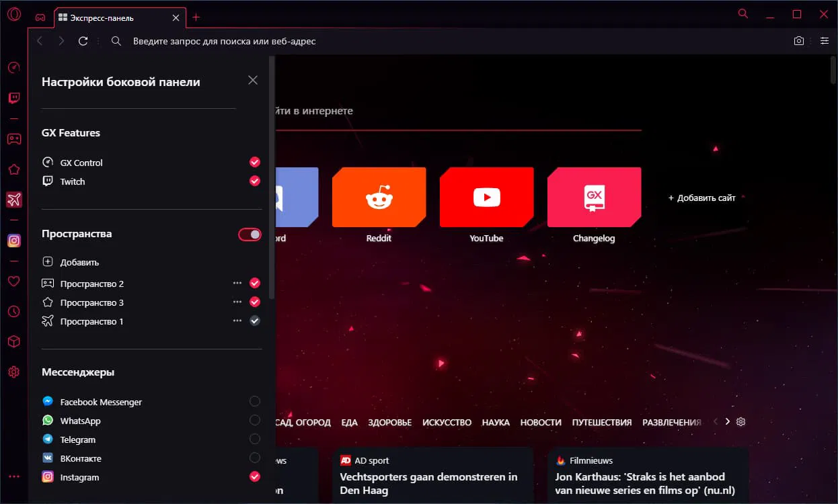Viewport: 838px width, 504px height.
Task: Show next news categories arrow
Action: (727, 422)
